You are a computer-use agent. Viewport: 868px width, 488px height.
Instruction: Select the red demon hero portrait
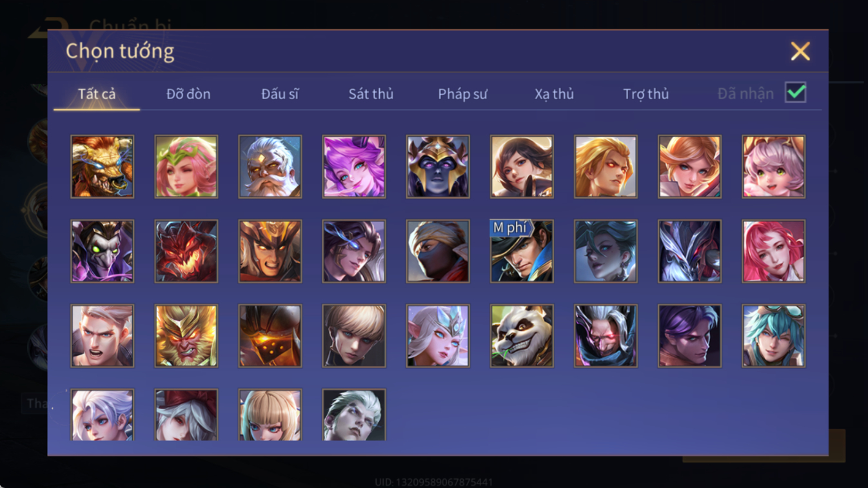click(x=186, y=251)
